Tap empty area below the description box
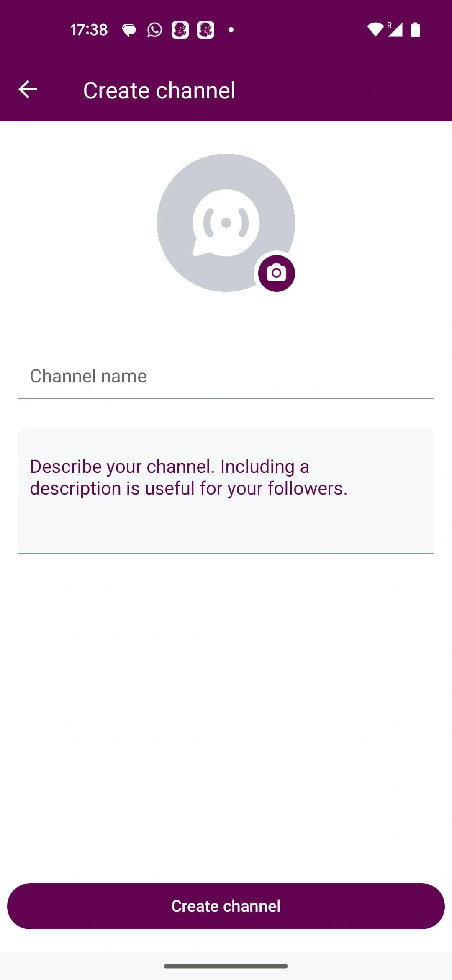 (226, 712)
